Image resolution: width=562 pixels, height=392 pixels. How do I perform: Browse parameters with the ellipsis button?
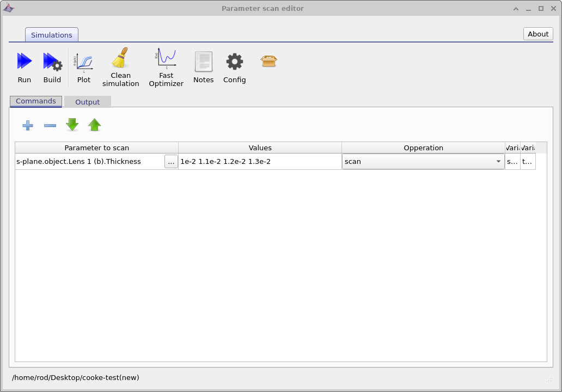click(171, 161)
